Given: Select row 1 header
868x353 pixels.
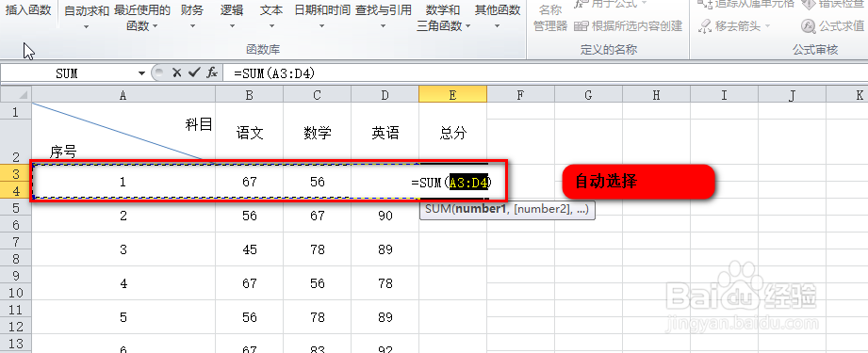Looking at the screenshot, I should pyautogui.click(x=16, y=111).
